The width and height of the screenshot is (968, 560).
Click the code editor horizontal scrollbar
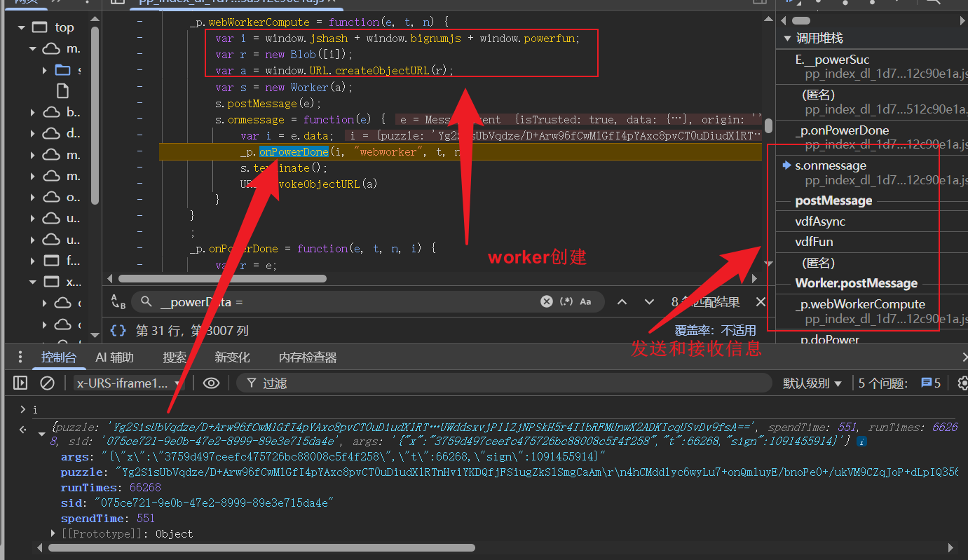point(222,278)
